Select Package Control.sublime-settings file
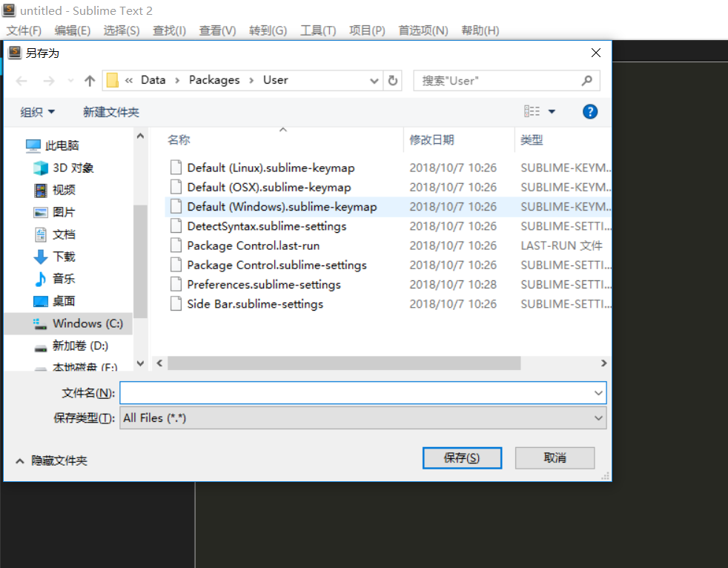This screenshot has width=728, height=568. [x=277, y=265]
